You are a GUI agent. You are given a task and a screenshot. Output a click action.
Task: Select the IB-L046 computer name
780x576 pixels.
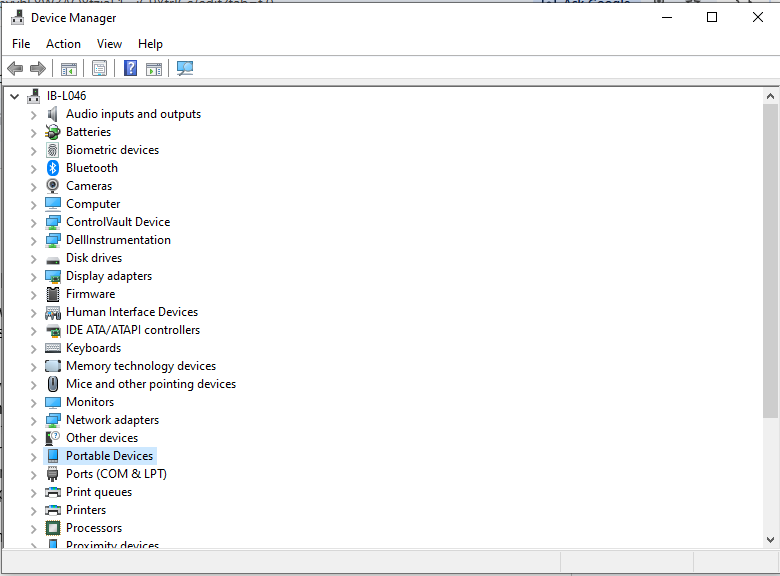(x=66, y=96)
